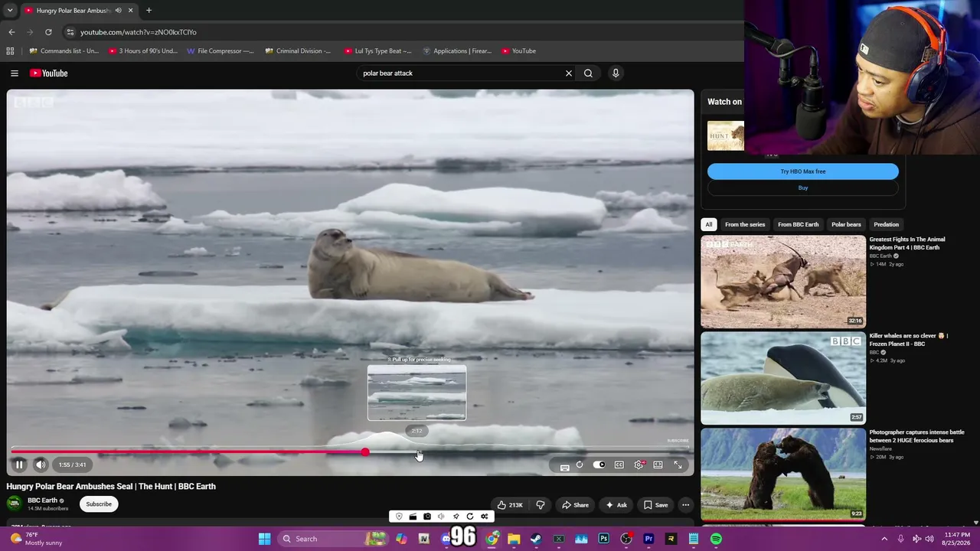This screenshot has height=551, width=980.
Task: Click the search magnifier button
Action: 588,73
